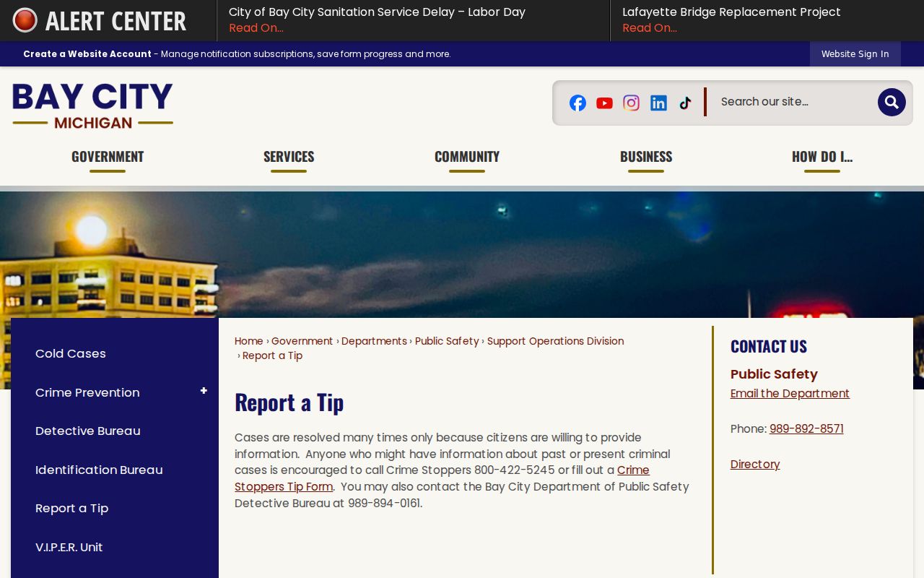This screenshot has height=578, width=924.
Task: Click Report a Tip breadcrumb
Action: tap(272, 355)
